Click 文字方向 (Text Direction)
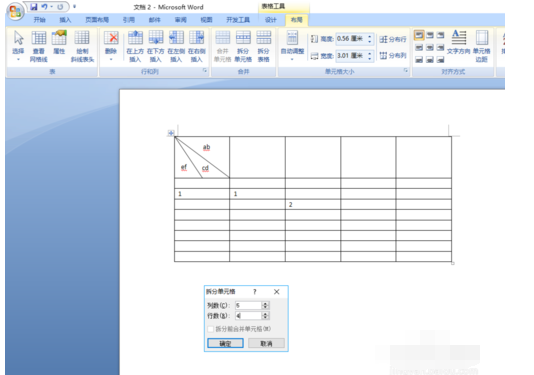Viewport: 534px width, 375px height. coord(458,42)
